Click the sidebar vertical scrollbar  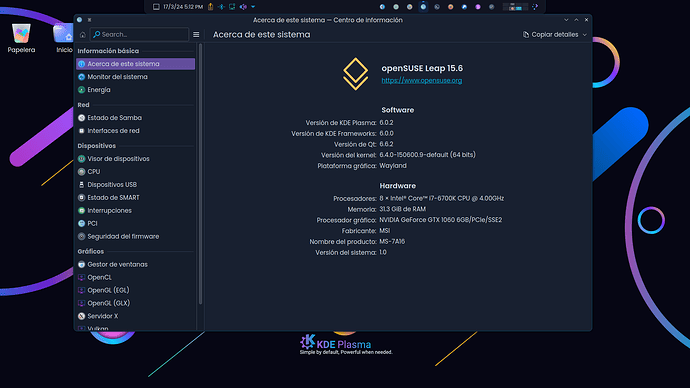coord(201,174)
